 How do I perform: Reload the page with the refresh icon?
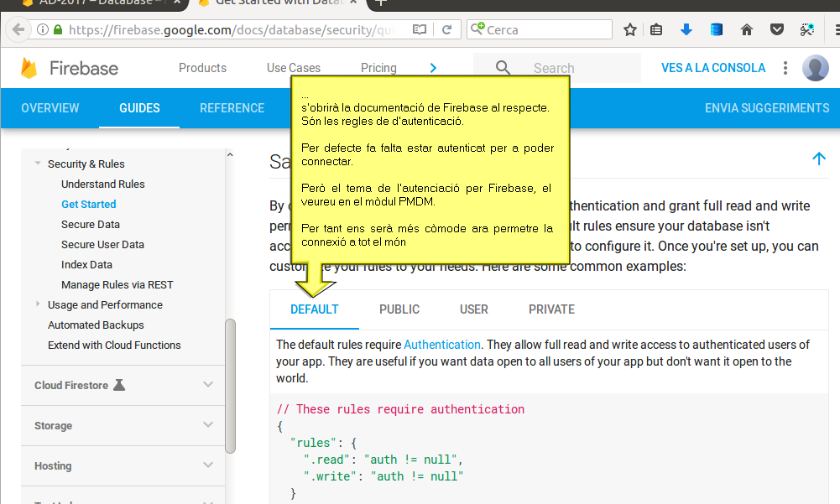pos(446,29)
